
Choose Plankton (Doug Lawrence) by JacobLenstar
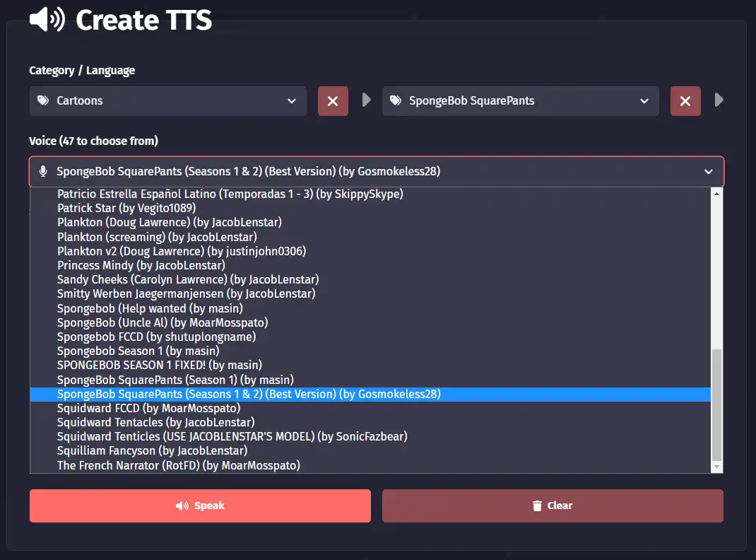click(x=370, y=222)
